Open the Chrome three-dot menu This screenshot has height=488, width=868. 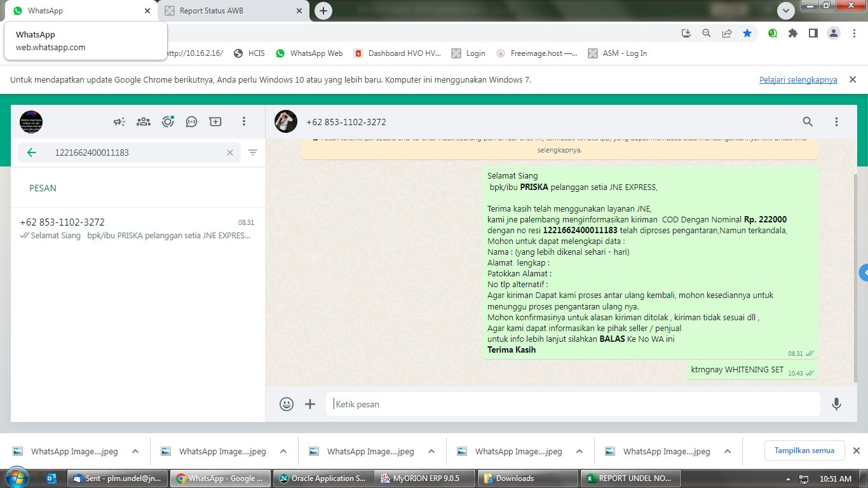[x=854, y=33]
